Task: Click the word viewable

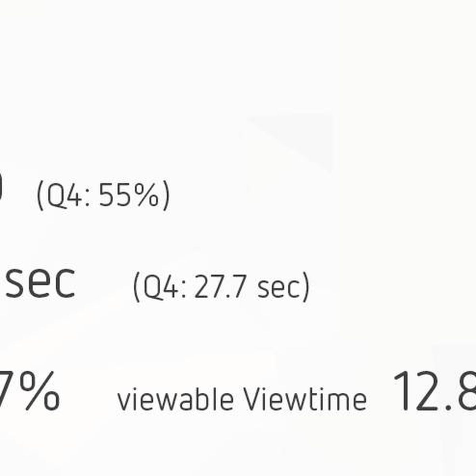Action: (175, 399)
